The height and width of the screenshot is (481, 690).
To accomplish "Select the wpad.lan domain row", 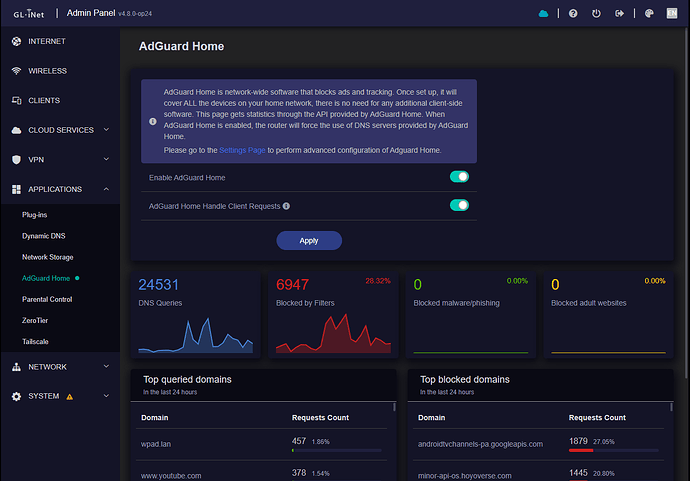I will [x=261, y=444].
